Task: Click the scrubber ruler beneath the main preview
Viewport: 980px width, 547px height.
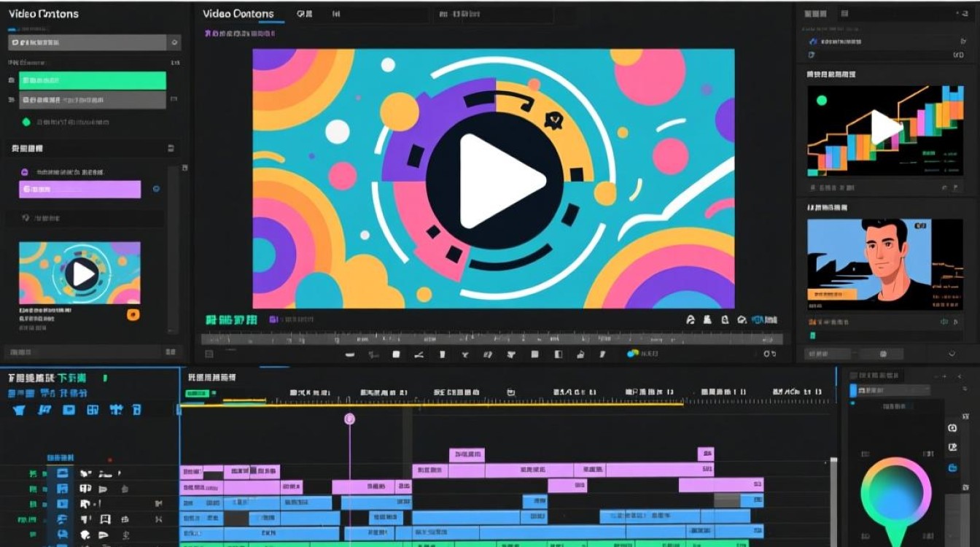Action: (x=491, y=339)
